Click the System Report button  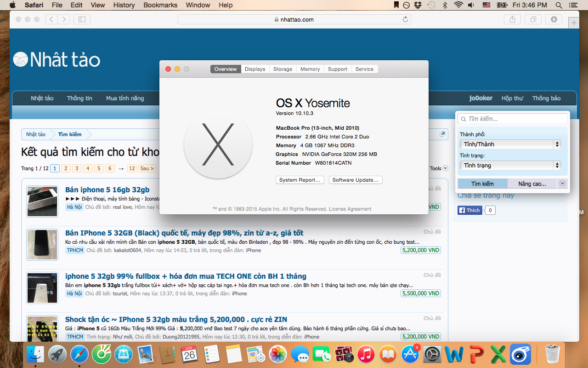pos(300,180)
